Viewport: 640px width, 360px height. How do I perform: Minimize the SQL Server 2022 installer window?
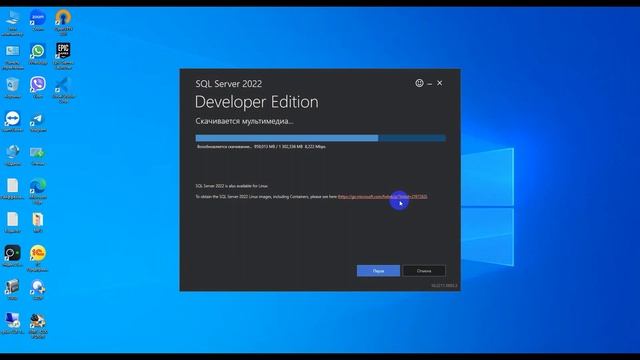430,84
